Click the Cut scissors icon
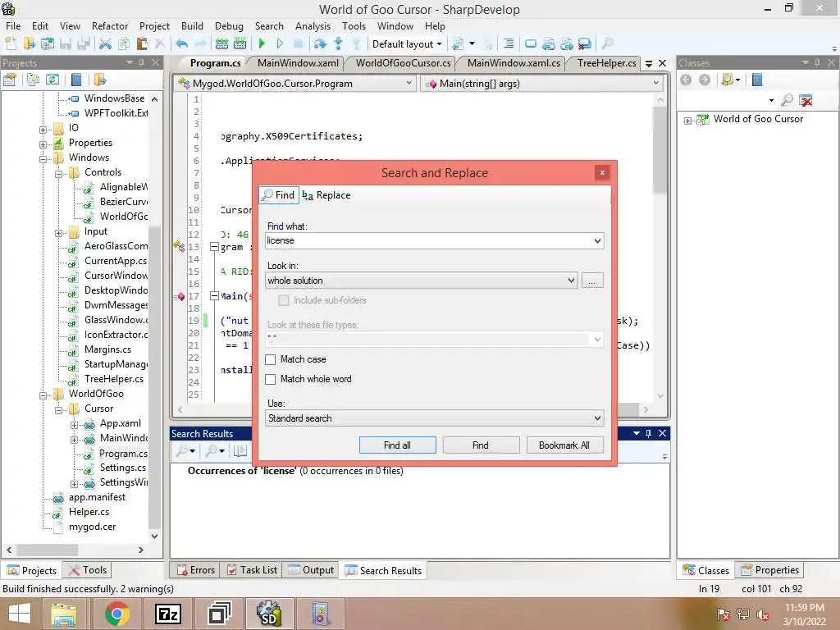 (105, 44)
